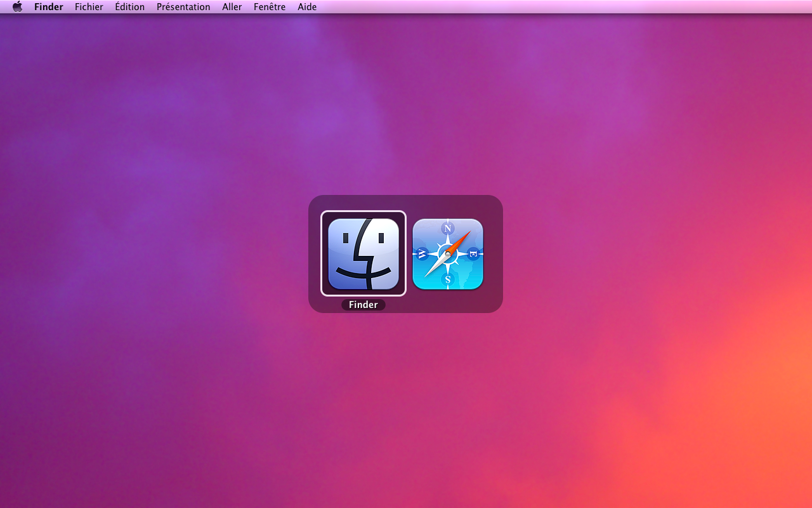Open the Fichier menu
The image size is (812, 508).
click(89, 7)
